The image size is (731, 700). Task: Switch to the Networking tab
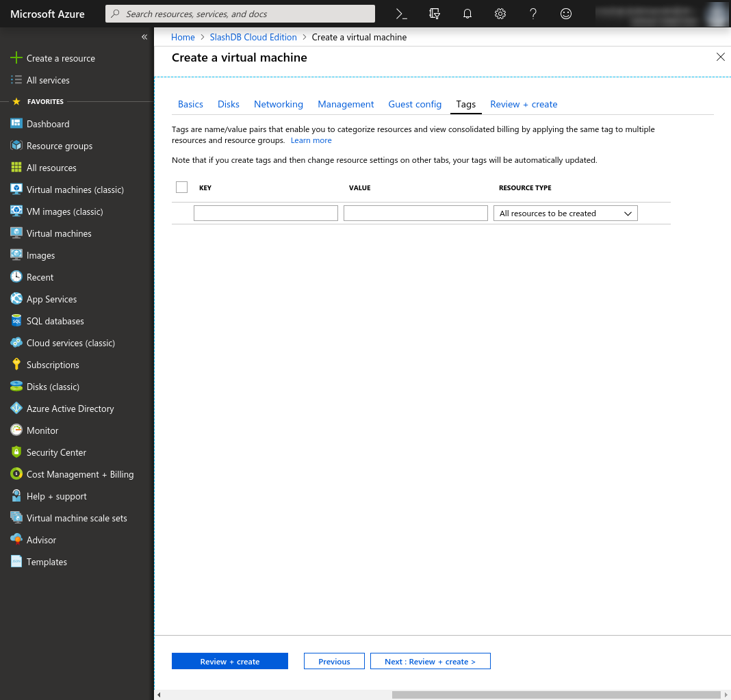(x=278, y=104)
